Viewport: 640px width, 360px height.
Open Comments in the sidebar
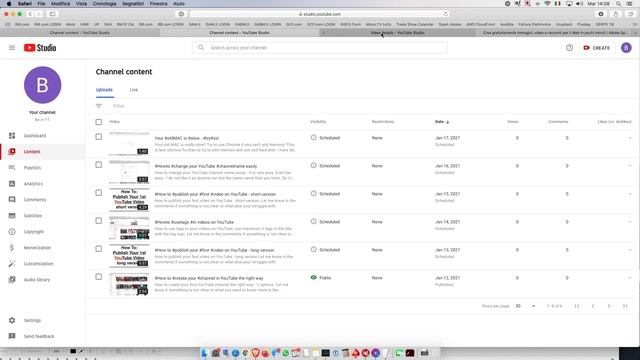42,200
